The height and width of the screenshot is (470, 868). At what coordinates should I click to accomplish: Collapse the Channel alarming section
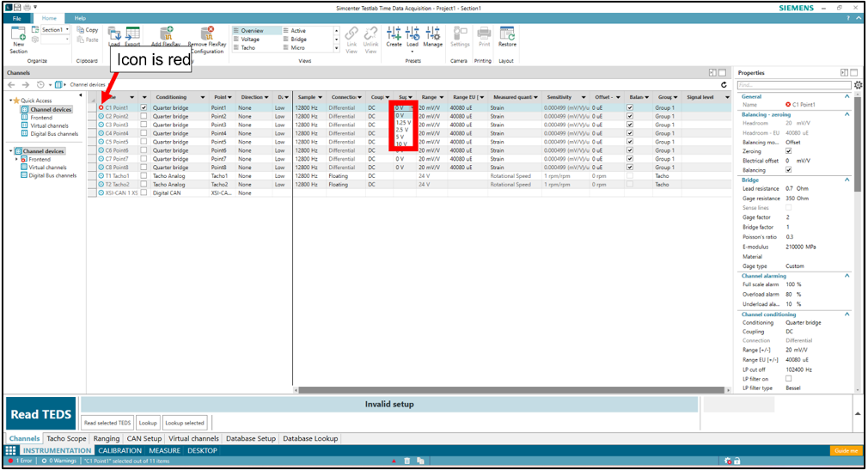coord(847,276)
